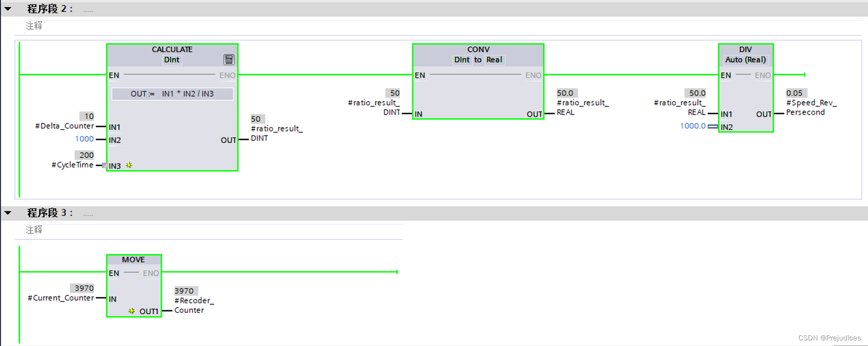Open the CALCULATE expression editor calculator icon
868x346 pixels.
click(229, 60)
